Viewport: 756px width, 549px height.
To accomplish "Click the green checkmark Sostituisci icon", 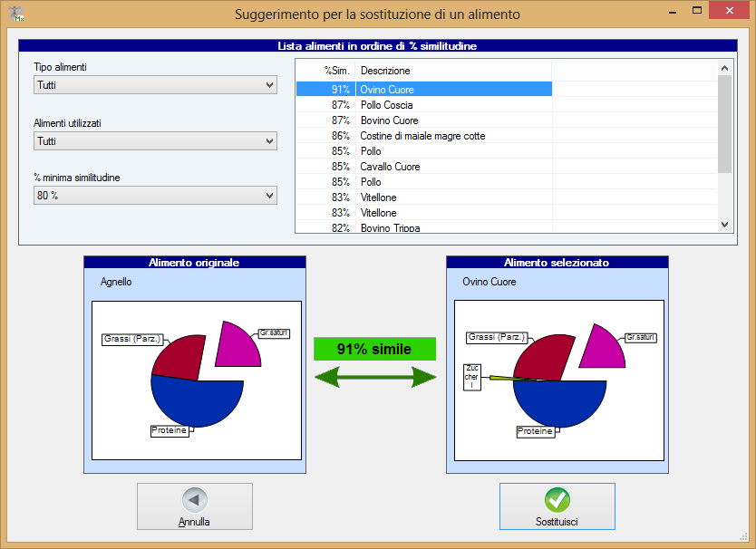I will (x=557, y=500).
